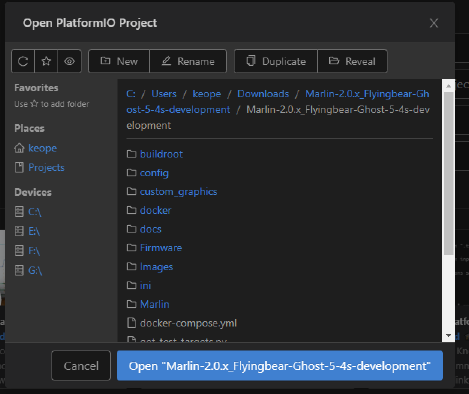Screen dimensions: 469x394
Task: Click file icon beside docker-compose.yml
Action: (x=132, y=323)
